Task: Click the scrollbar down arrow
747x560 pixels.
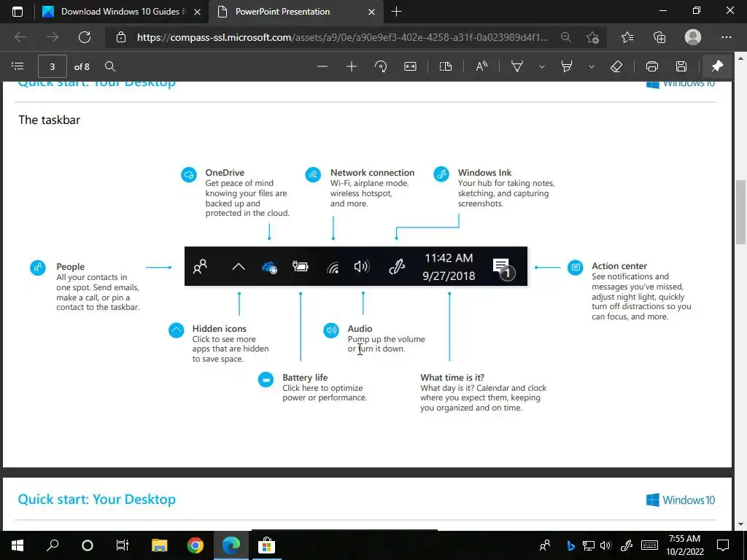Action: click(x=741, y=524)
